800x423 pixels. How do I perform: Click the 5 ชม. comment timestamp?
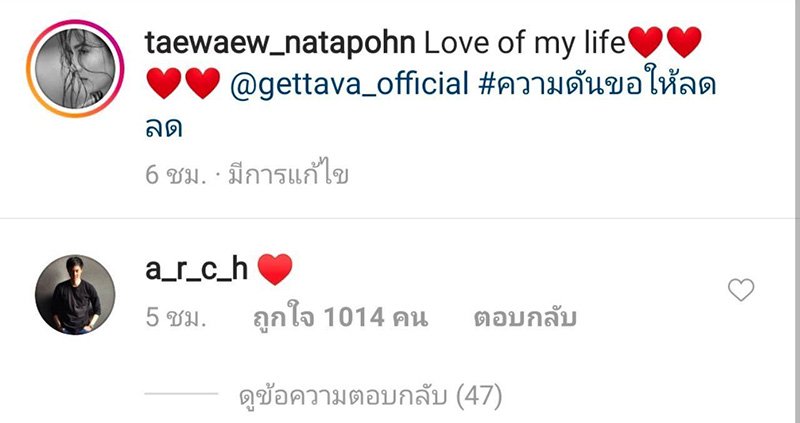pos(176,318)
